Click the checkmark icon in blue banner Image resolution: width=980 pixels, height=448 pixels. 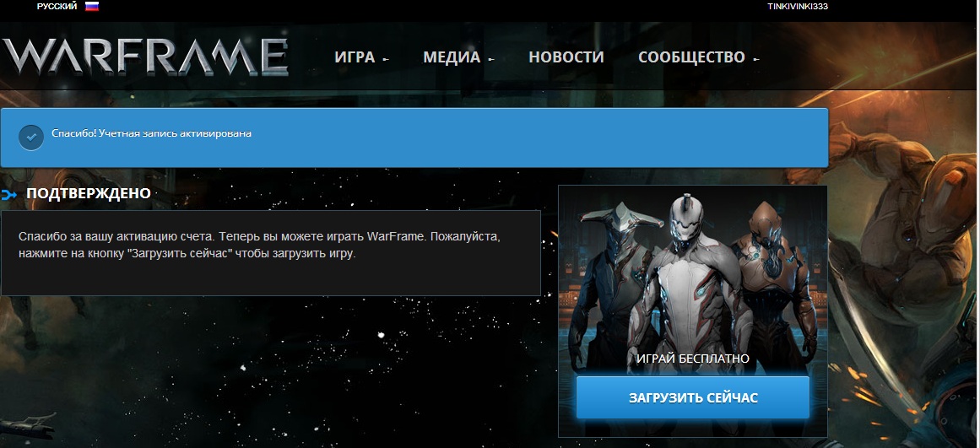pyautogui.click(x=31, y=138)
